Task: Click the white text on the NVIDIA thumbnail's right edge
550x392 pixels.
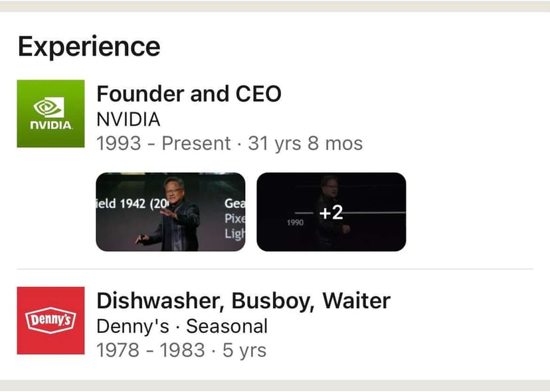Action: tap(234, 217)
